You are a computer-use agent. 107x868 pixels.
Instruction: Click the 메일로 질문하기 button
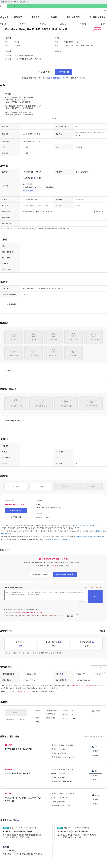pyautogui.click(x=71, y=616)
